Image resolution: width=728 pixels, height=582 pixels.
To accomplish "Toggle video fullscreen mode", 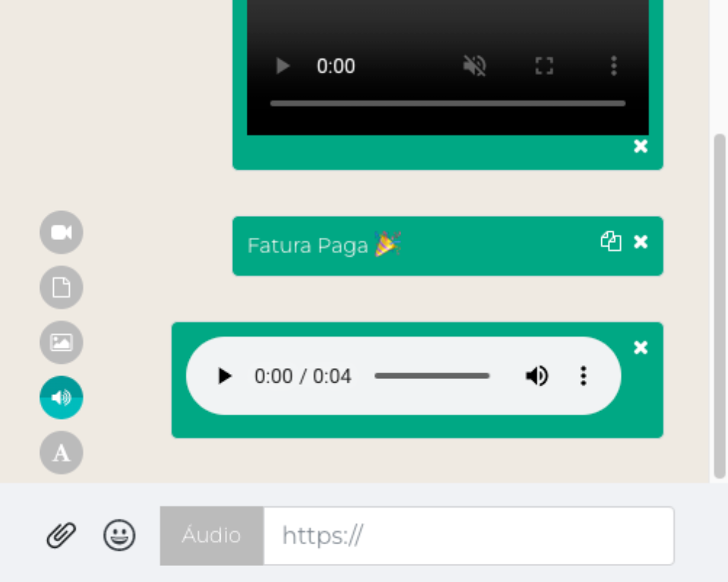I will tap(544, 66).
